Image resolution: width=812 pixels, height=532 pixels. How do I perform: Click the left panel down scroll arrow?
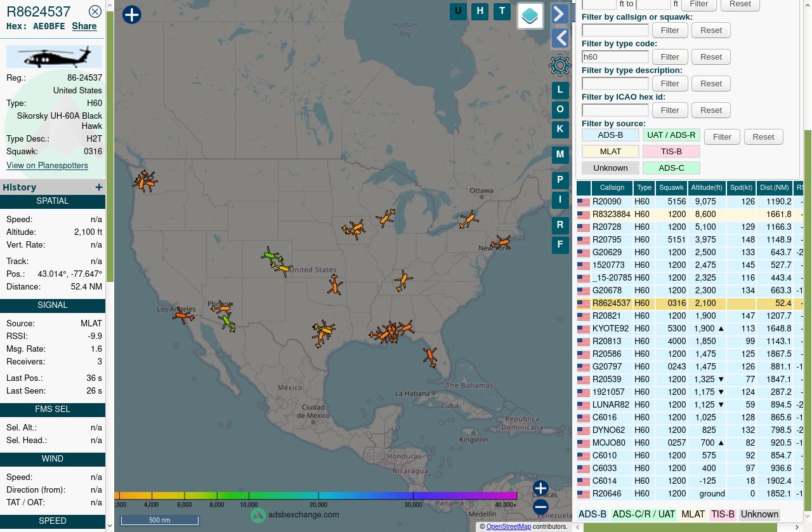(x=110, y=526)
